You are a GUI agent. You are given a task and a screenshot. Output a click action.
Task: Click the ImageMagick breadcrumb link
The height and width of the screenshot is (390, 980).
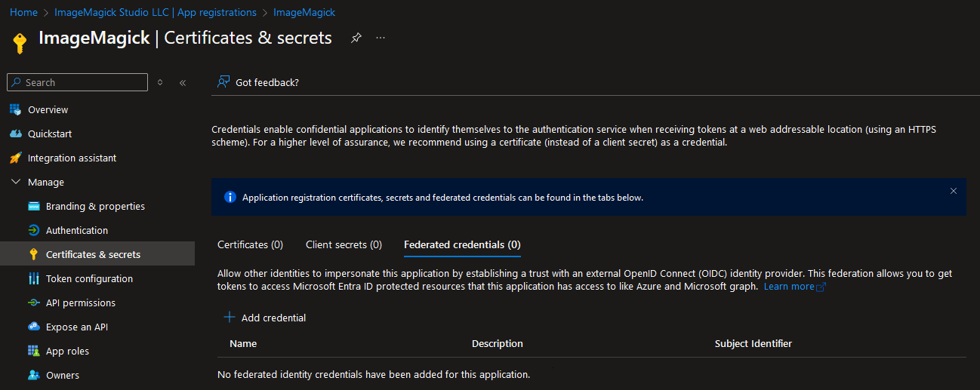[304, 12]
